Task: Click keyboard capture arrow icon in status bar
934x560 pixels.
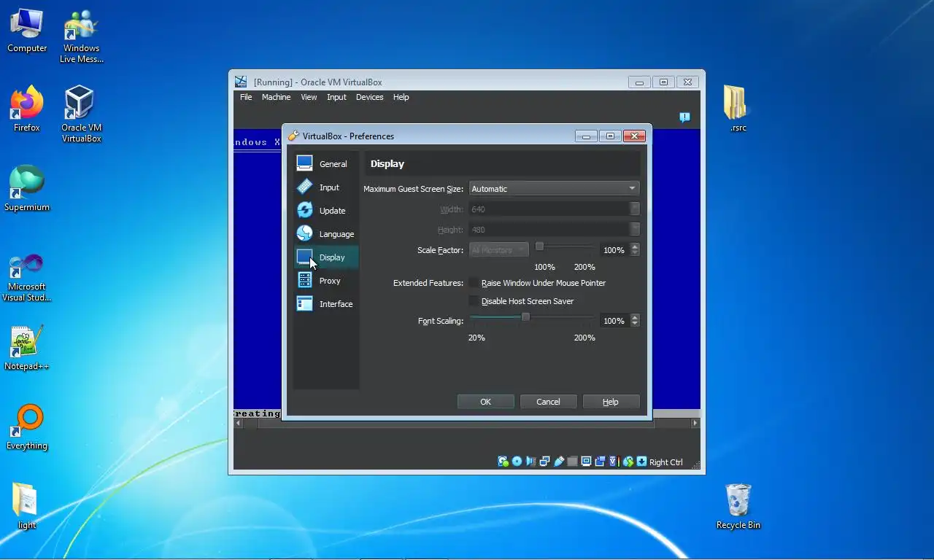Action: tap(641, 462)
